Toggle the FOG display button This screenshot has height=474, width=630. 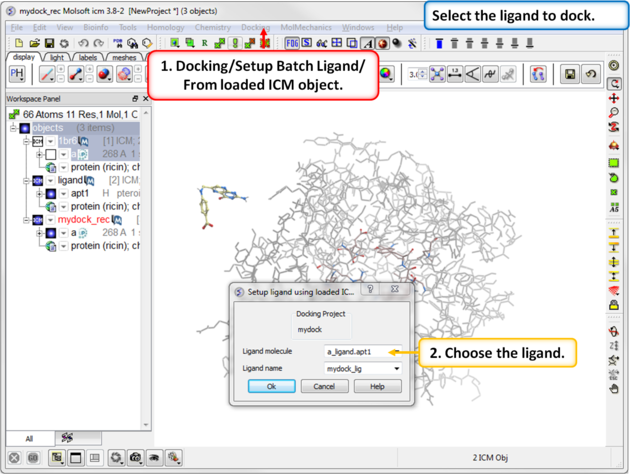click(x=292, y=43)
